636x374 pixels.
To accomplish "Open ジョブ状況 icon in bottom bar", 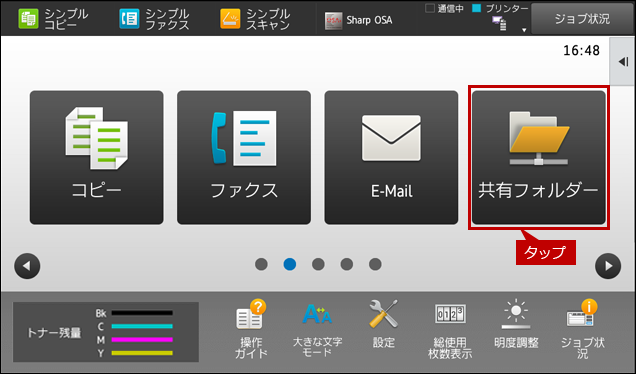I will pyautogui.click(x=582, y=329).
